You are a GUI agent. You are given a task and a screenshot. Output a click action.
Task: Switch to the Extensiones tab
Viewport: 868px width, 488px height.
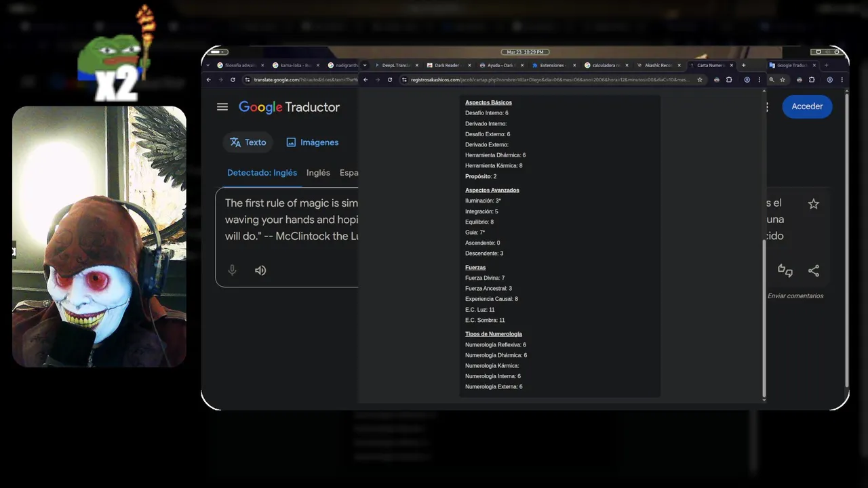pyautogui.click(x=553, y=65)
